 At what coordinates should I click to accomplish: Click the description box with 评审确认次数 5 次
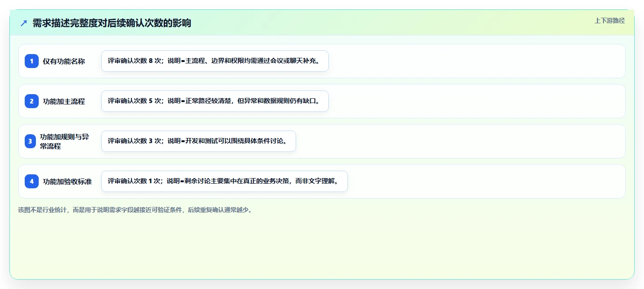(215, 101)
